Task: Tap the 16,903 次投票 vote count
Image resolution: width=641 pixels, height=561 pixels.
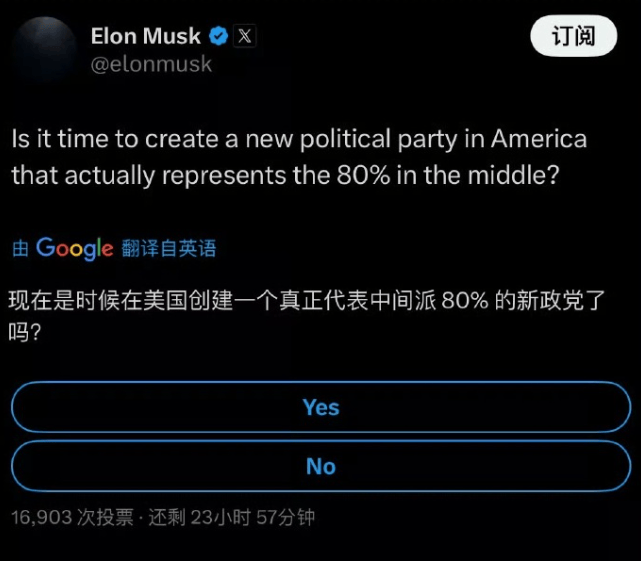Action: (72, 517)
